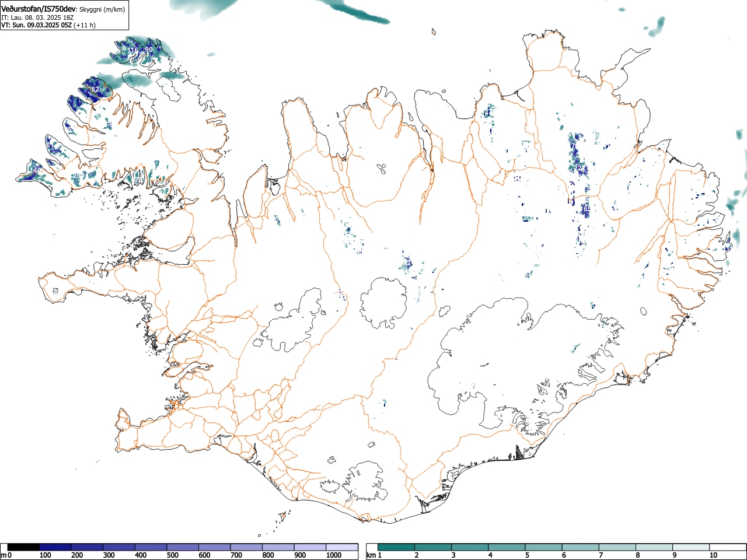The width and height of the screenshot is (747, 560).
Task: Select the 'Skyggni (m/km)' label
Action: [x=102, y=9]
